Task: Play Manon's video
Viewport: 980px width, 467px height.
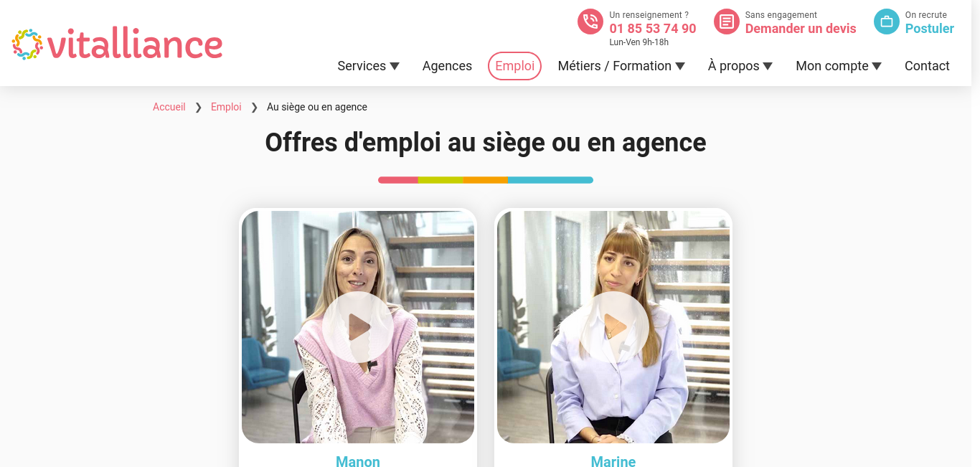Action: coord(358,327)
